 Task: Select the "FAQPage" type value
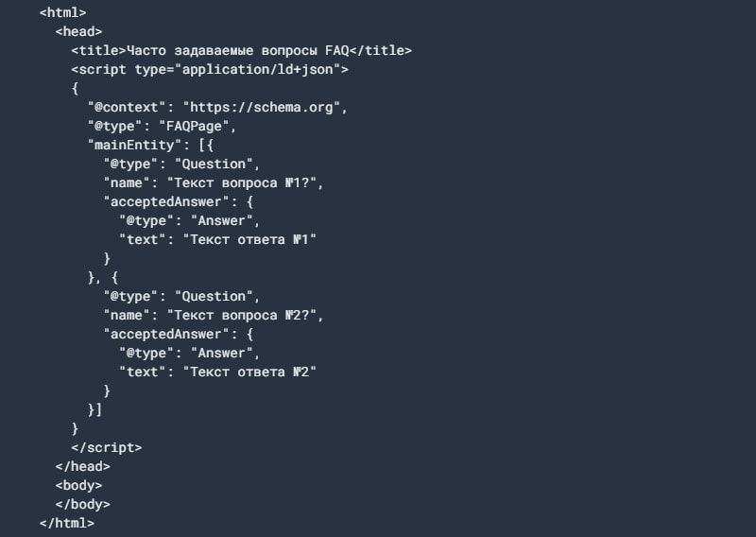coord(206,127)
